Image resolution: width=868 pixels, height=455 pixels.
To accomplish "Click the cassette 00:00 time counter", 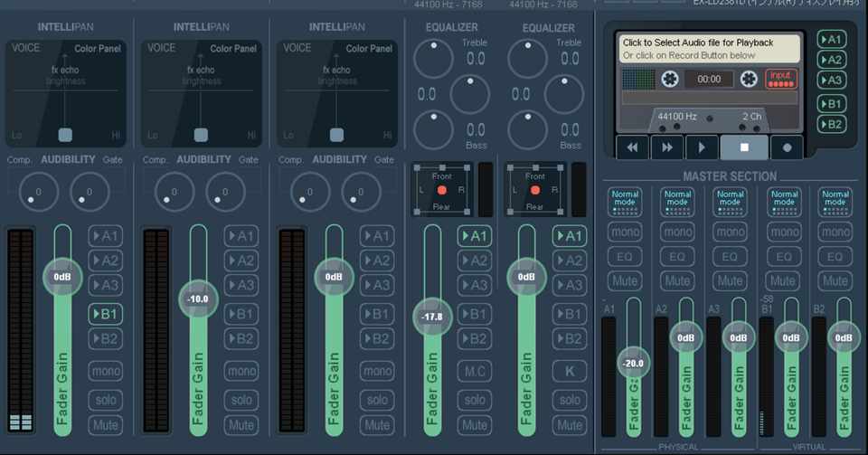I will point(709,80).
